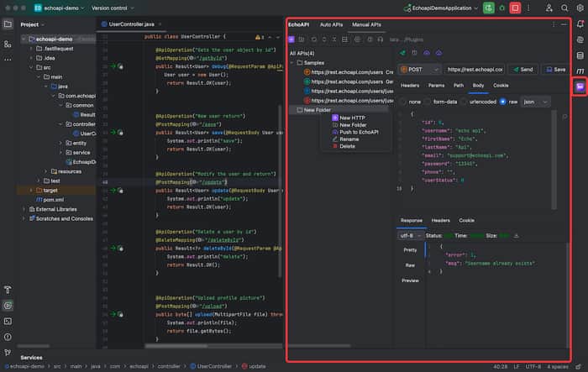Open IDE settings gear icon
Image resolution: width=588 pixels, height=372 pixels.
[580, 8]
